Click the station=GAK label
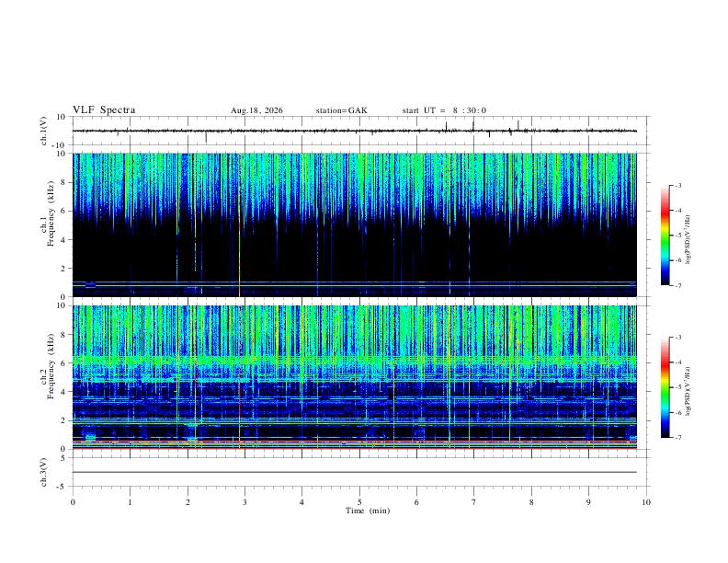Screen dimensions: 728x563 point(341,110)
